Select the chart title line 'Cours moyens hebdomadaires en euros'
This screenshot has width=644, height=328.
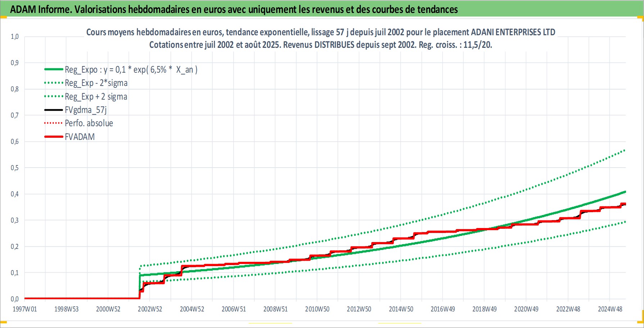point(321,32)
